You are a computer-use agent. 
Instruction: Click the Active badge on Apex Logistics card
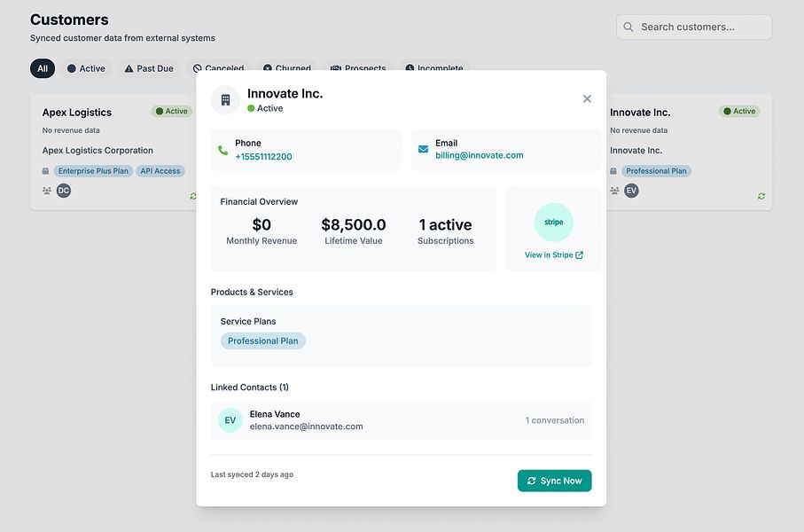tap(172, 111)
